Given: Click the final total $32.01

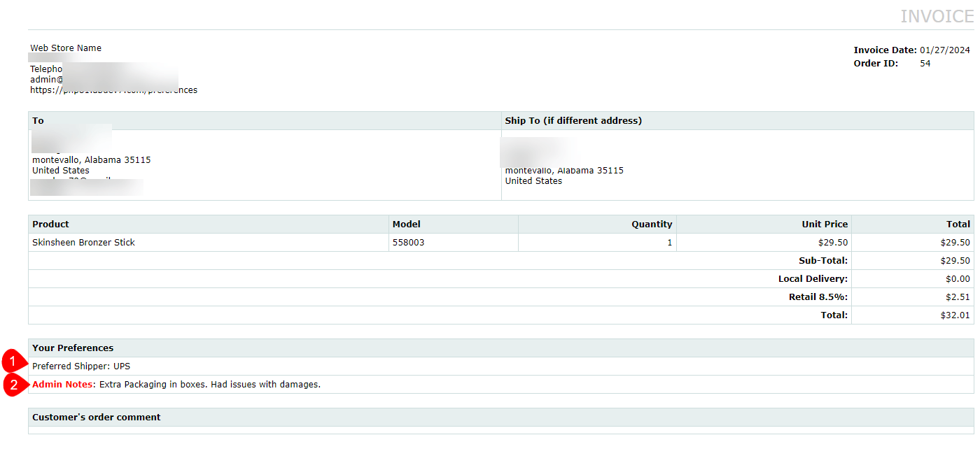Looking at the screenshot, I should 955,315.
